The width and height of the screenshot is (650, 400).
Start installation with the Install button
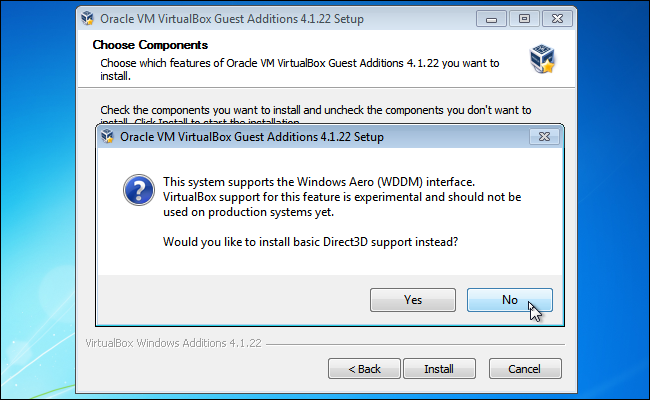tap(439, 368)
